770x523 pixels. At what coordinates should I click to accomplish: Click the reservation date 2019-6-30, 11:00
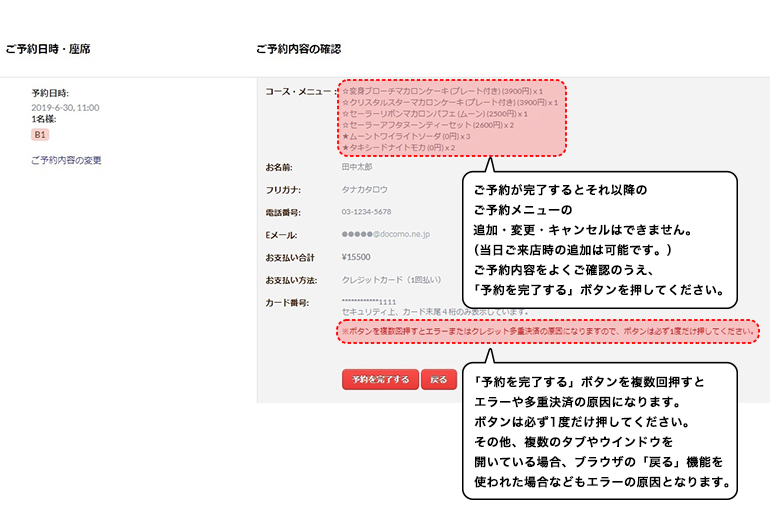coord(65,106)
